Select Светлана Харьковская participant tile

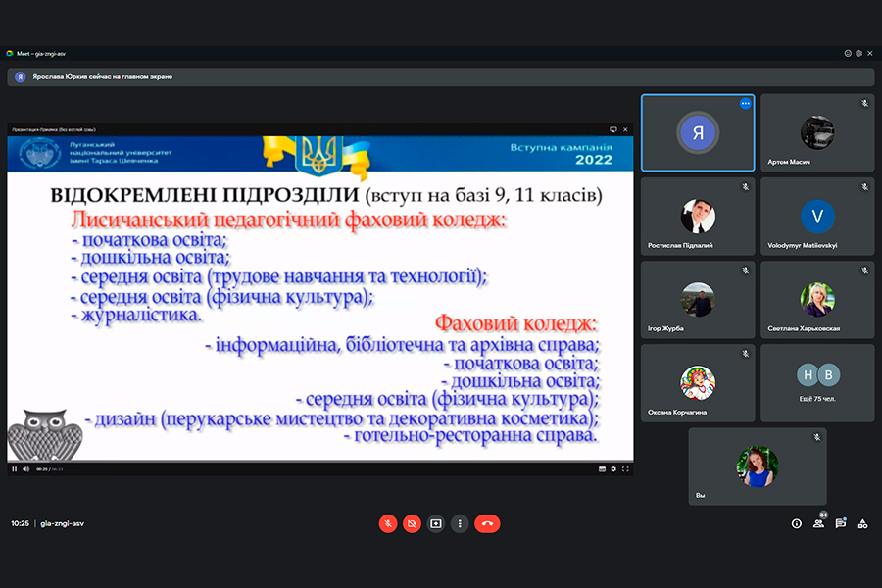pyautogui.click(x=817, y=299)
